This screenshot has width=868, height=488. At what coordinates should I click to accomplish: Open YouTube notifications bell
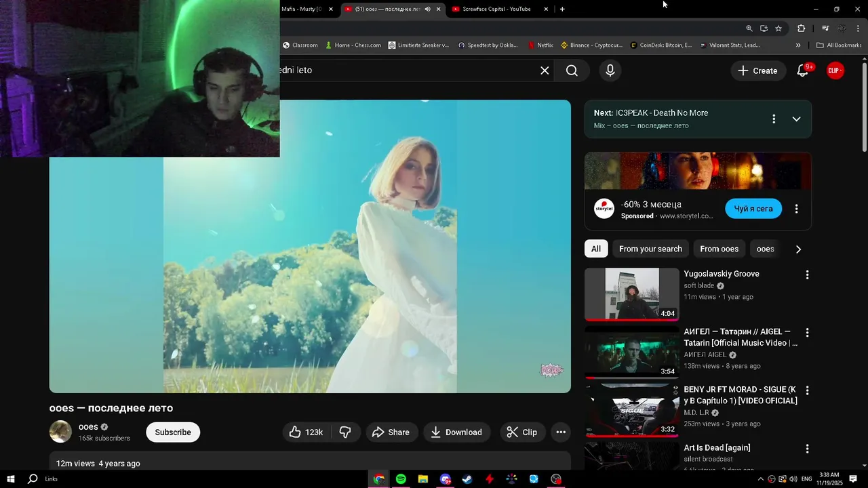tap(802, 70)
